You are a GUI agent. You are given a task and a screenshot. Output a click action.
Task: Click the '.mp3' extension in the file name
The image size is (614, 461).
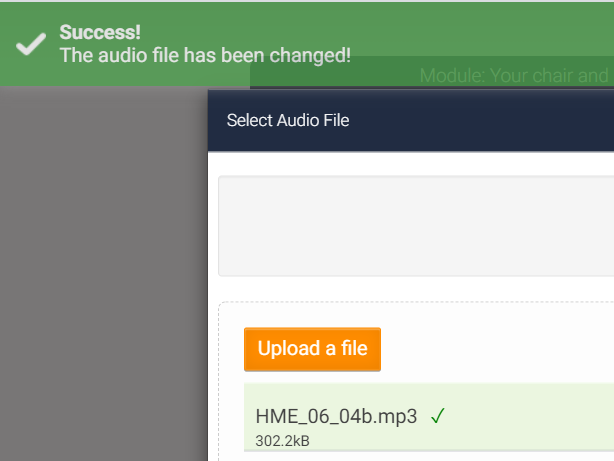398,417
